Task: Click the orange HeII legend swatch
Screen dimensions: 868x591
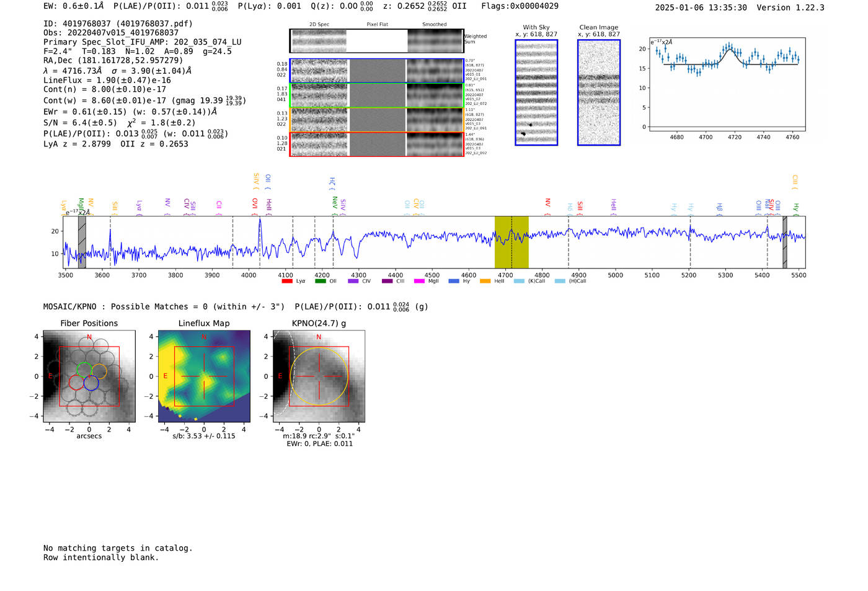Action: pos(485,281)
